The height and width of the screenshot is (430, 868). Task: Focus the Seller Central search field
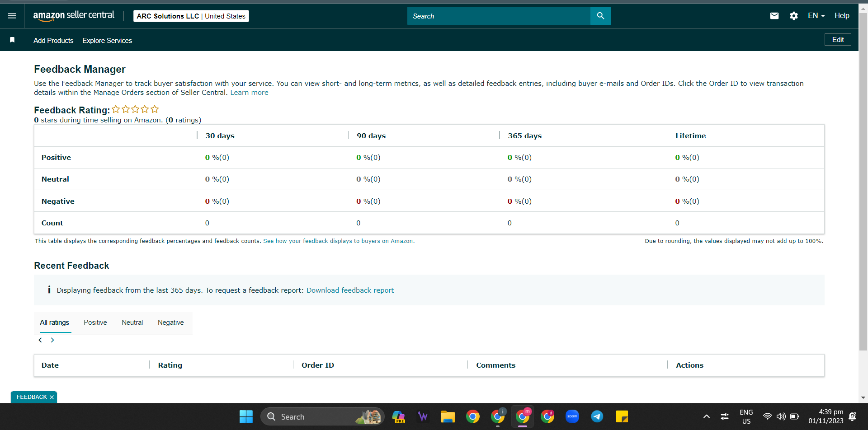499,16
